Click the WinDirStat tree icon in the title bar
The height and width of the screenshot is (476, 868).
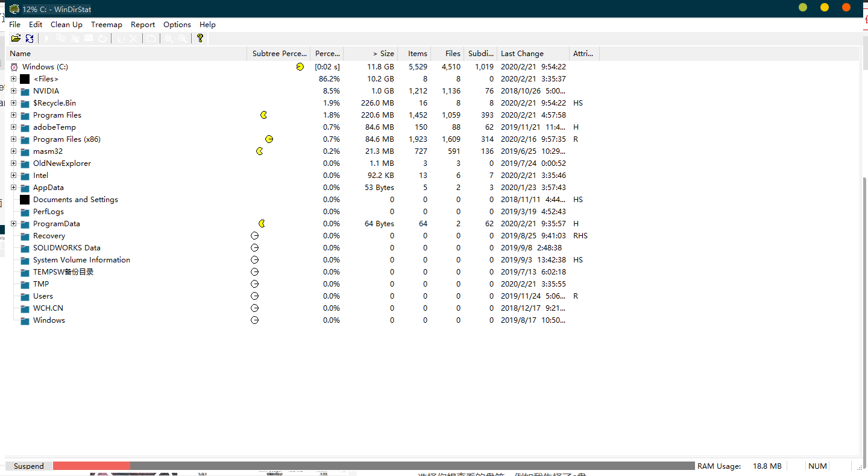[x=14, y=9]
